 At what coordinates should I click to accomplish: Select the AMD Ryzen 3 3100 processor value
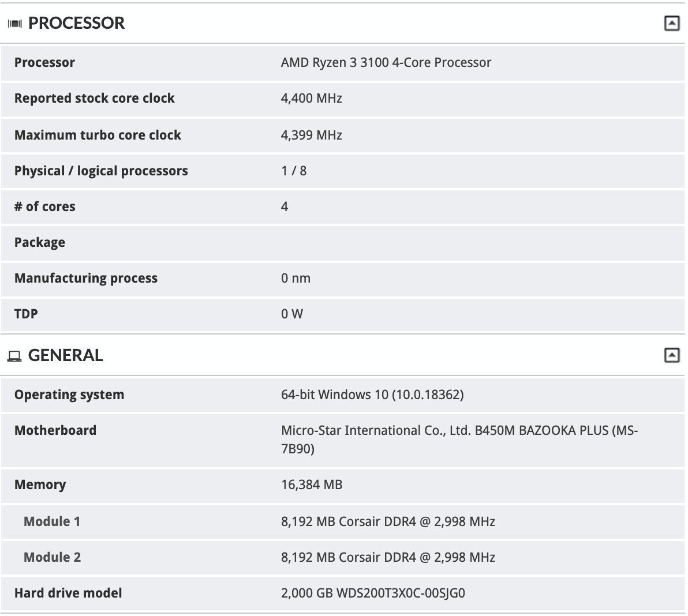[x=386, y=63]
